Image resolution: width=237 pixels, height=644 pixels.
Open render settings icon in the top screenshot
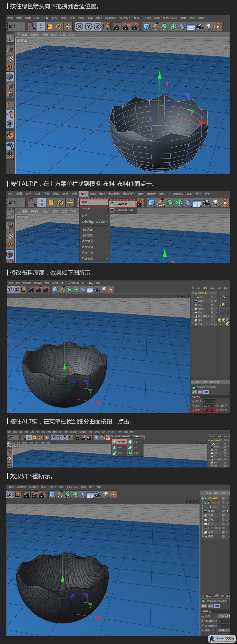pos(135,26)
